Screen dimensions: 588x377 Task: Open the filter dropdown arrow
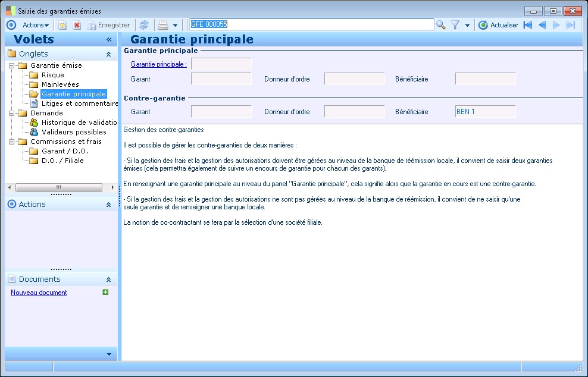click(467, 26)
